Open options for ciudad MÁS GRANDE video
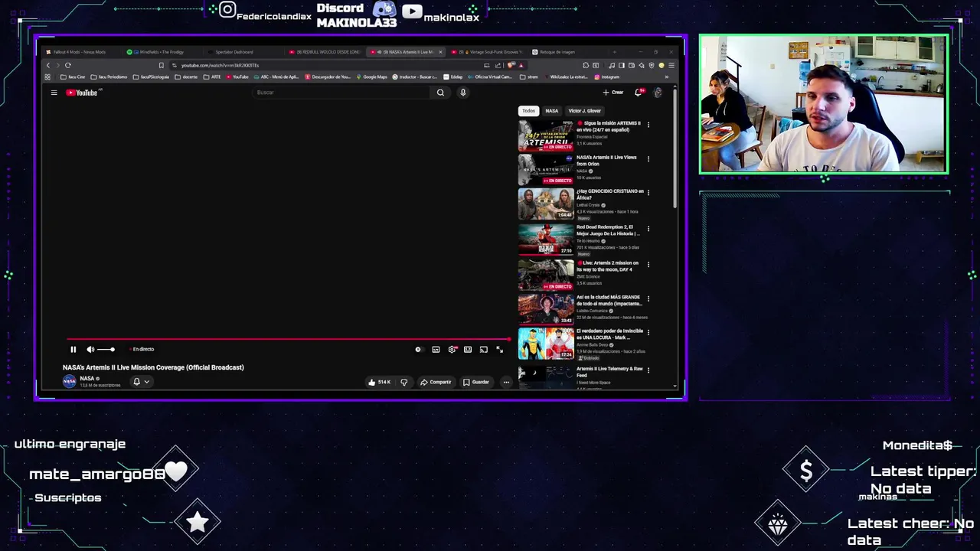Image resolution: width=980 pixels, height=551 pixels. pos(648,299)
